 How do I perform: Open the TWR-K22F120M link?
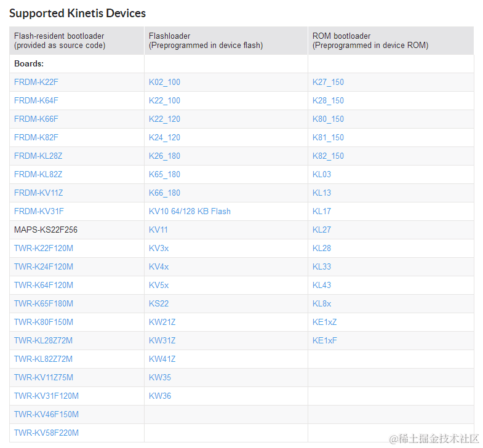(44, 249)
